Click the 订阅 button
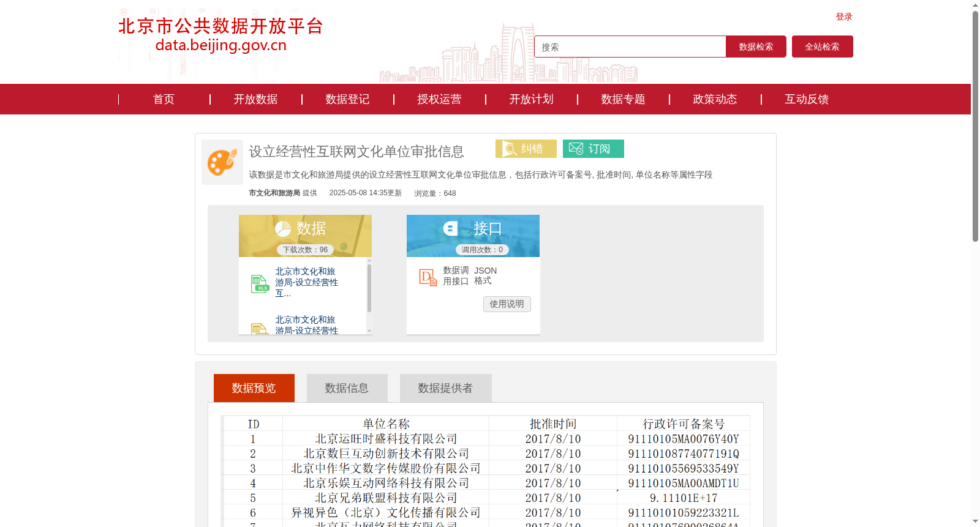The image size is (980, 527). 594,149
